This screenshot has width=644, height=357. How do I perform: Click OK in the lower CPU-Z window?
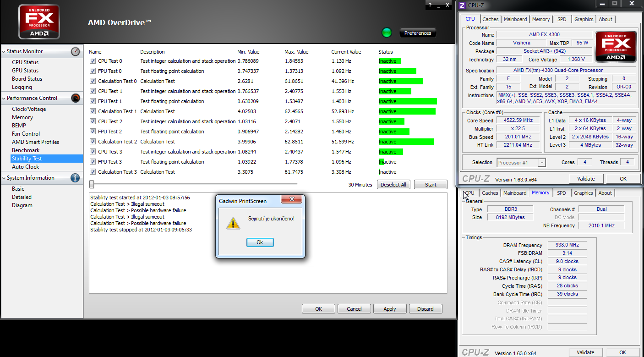[x=622, y=352]
